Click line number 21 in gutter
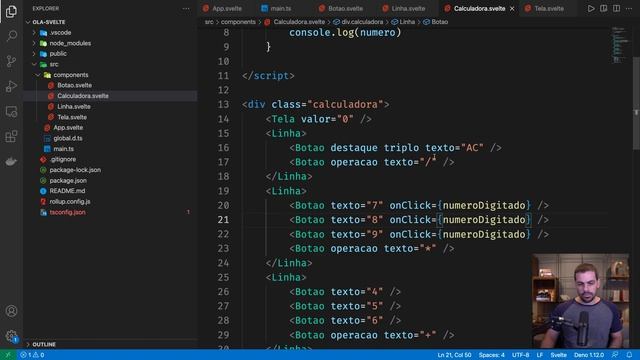Screen dimensions: 640x360 223,220
